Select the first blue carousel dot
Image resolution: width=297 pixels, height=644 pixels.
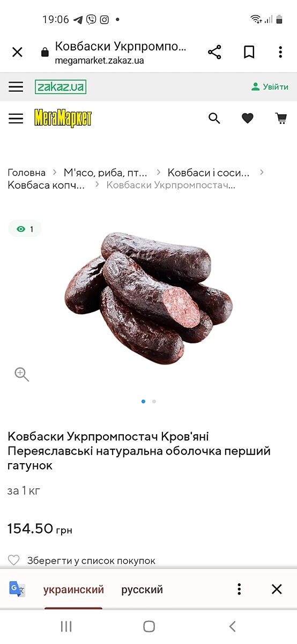click(x=143, y=401)
